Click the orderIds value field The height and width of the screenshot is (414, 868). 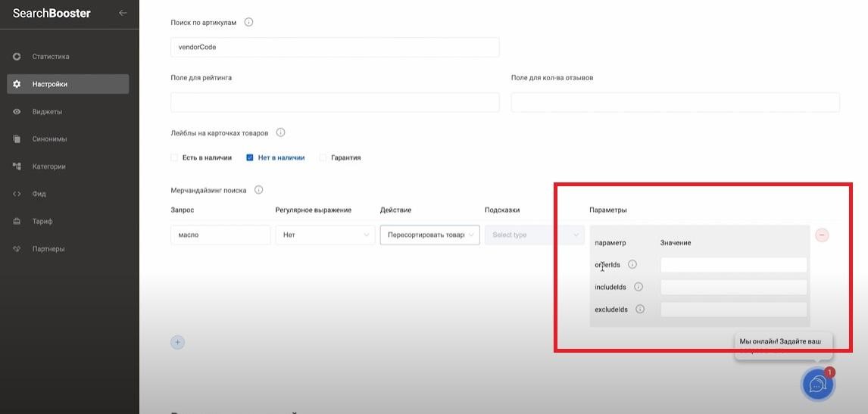(733, 265)
